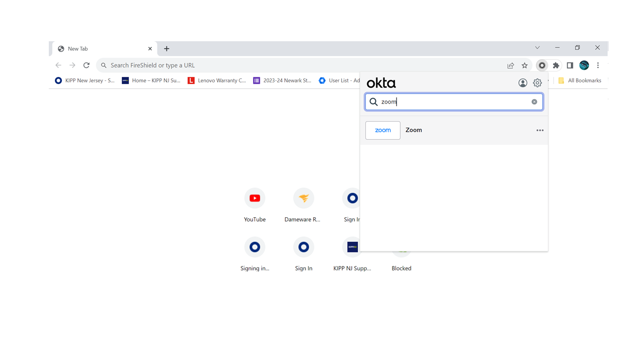
Task: Open Lenovo Warranty bookmark
Action: click(216, 80)
